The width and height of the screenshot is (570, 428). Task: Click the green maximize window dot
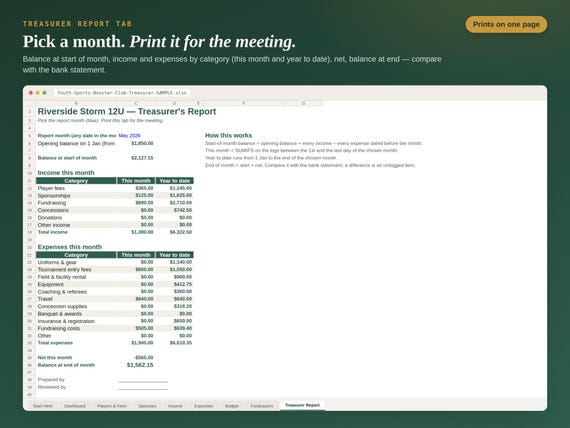pos(44,93)
